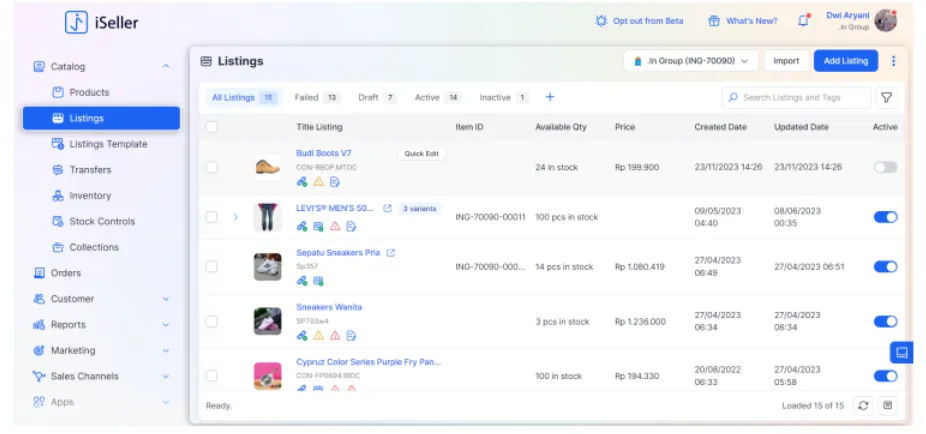Screen dimensions: 926x434
Task: Expand the LEVI'S MEN'S row variants
Action: pos(236,217)
